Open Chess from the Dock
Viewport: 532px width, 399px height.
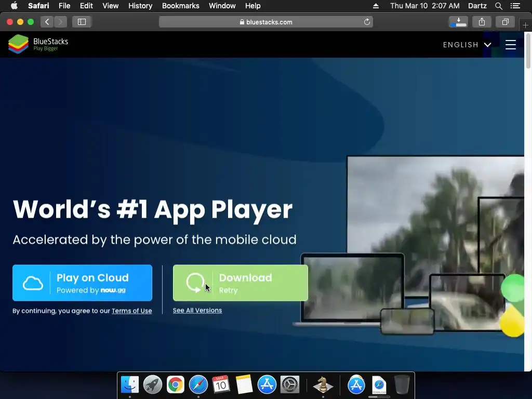coord(323,384)
